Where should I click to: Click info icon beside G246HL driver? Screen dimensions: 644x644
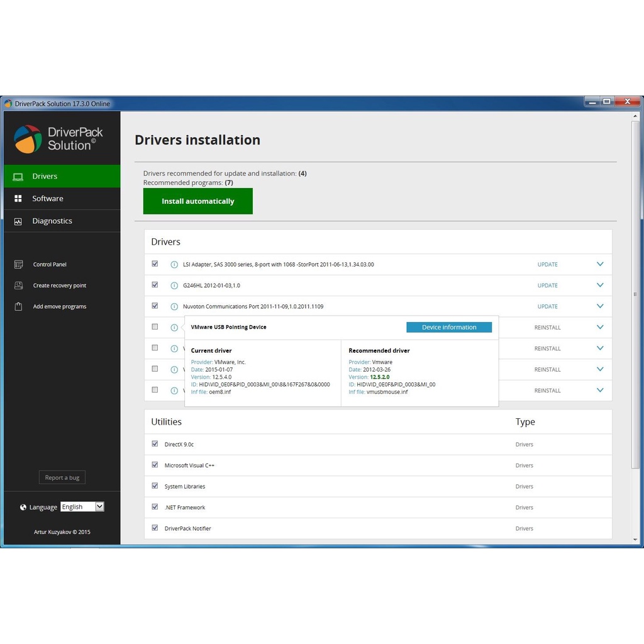click(174, 286)
